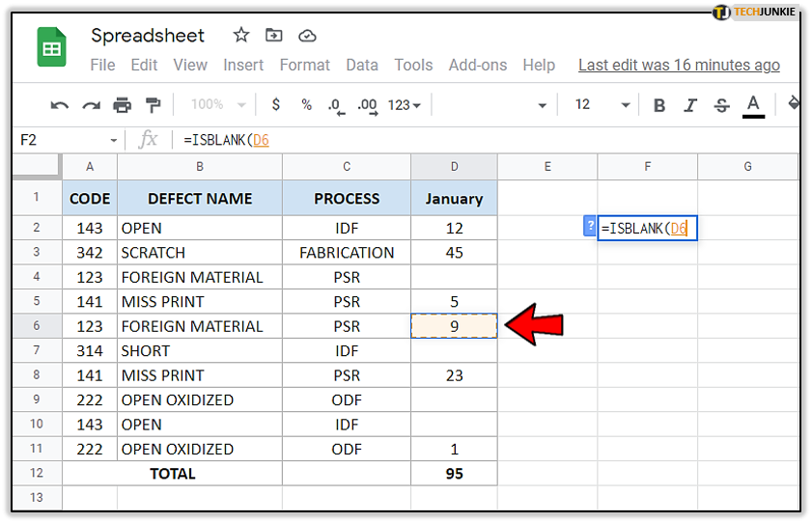The image size is (812, 523).
Task: Click the Spreadsheet document title
Action: point(148,36)
